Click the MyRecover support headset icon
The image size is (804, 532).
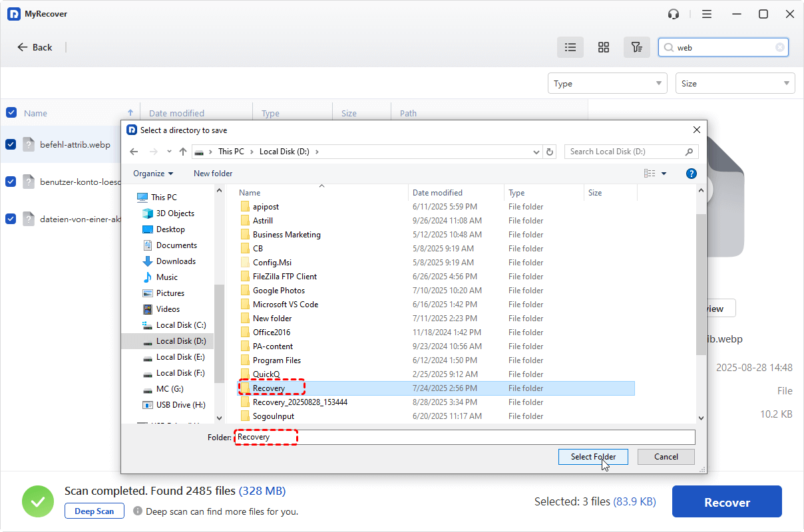point(674,14)
